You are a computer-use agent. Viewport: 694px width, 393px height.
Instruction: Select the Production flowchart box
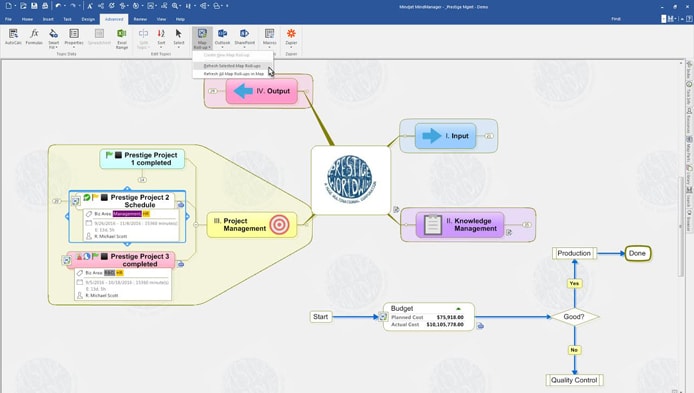point(574,253)
